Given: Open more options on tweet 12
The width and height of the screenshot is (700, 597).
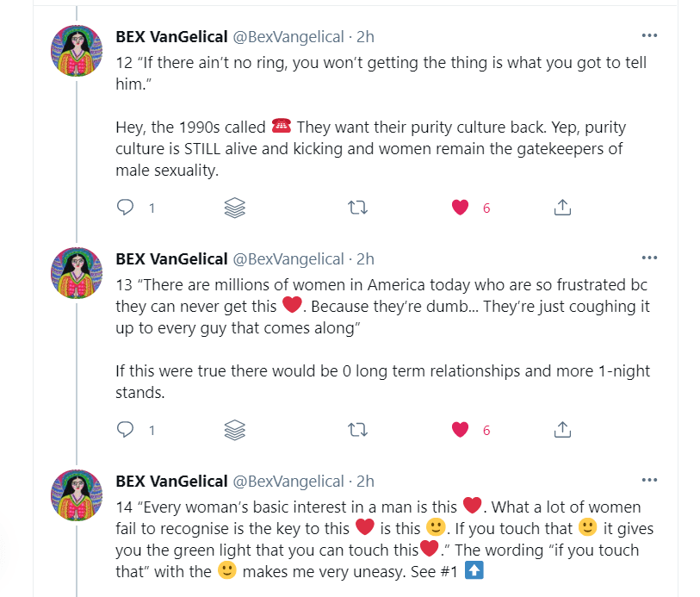Looking at the screenshot, I should [x=650, y=35].
